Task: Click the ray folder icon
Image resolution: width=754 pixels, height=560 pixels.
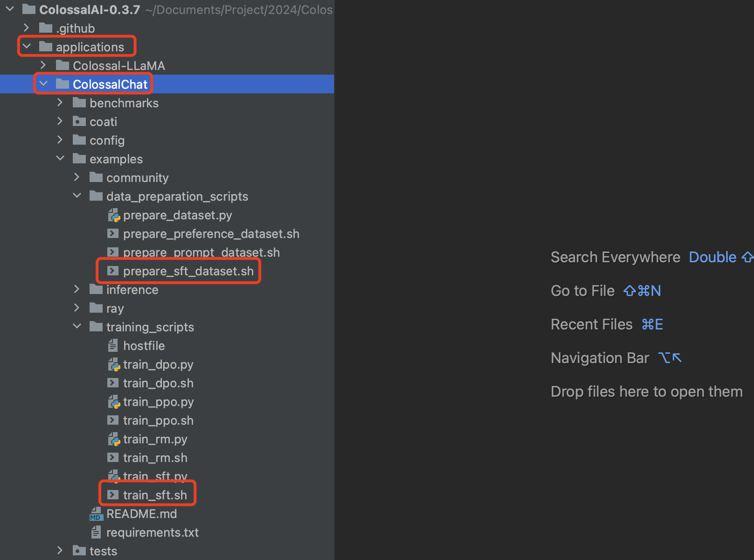Action: pyautogui.click(x=96, y=308)
